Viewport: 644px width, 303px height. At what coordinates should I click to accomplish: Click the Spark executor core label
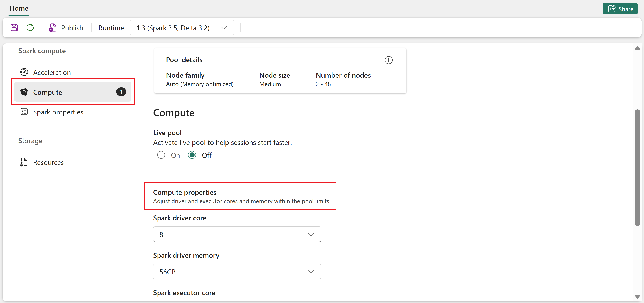pos(184,293)
